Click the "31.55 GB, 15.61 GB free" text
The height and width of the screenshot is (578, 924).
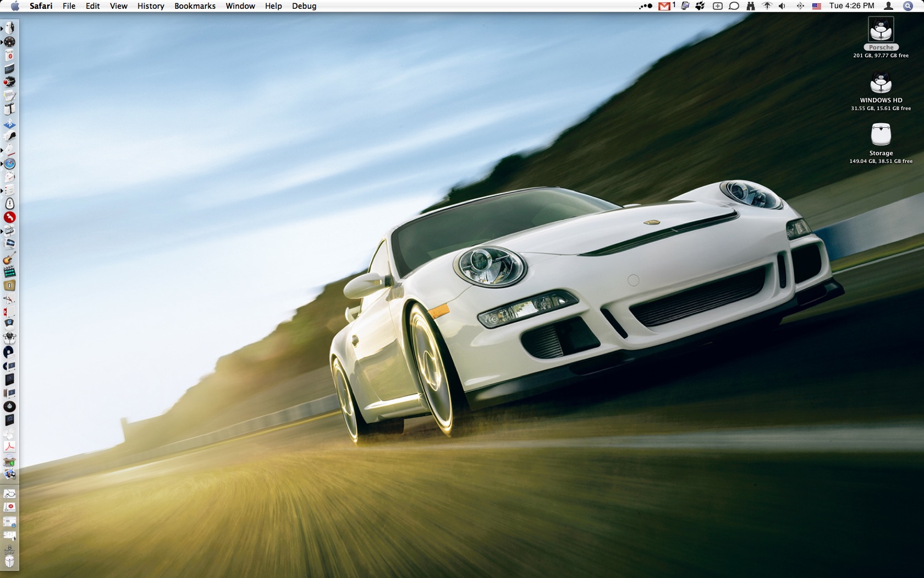click(881, 108)
